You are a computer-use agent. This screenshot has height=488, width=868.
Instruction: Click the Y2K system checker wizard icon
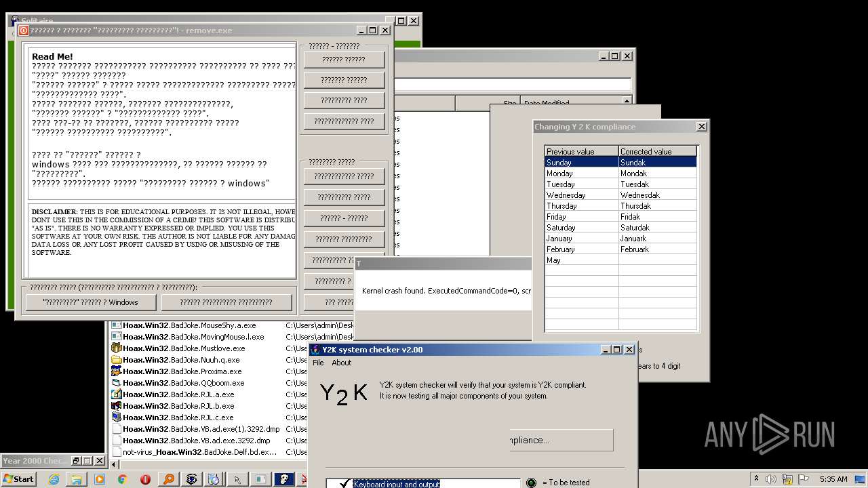[x=317, y=350]
